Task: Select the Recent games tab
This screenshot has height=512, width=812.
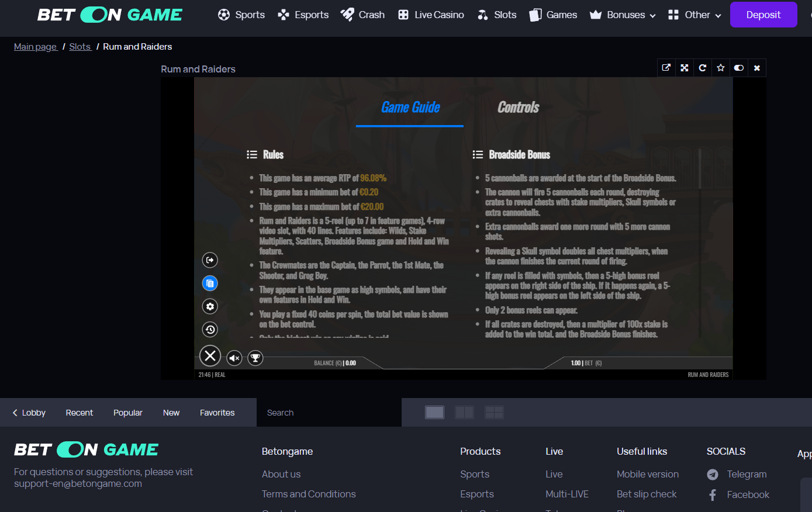Action: click(80, 413)
